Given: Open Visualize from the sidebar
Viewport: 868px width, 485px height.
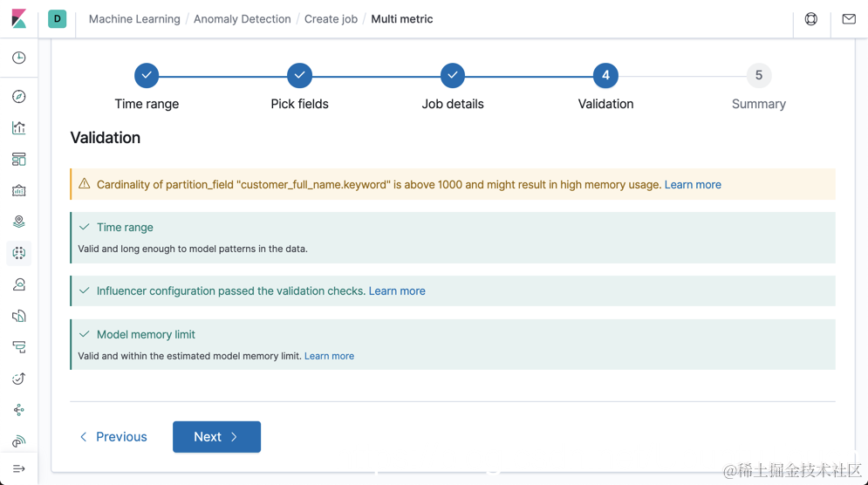Looking at the screenshot, I should click(18, 128).
